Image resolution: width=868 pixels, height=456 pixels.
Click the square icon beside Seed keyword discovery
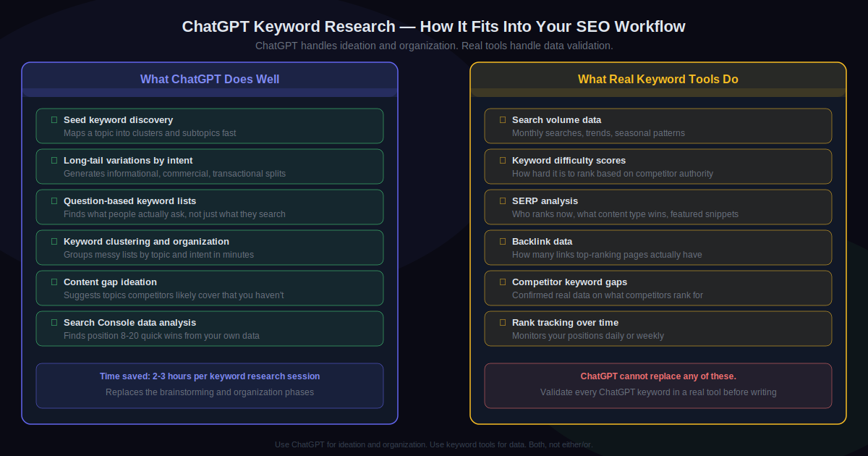[54, 120]
